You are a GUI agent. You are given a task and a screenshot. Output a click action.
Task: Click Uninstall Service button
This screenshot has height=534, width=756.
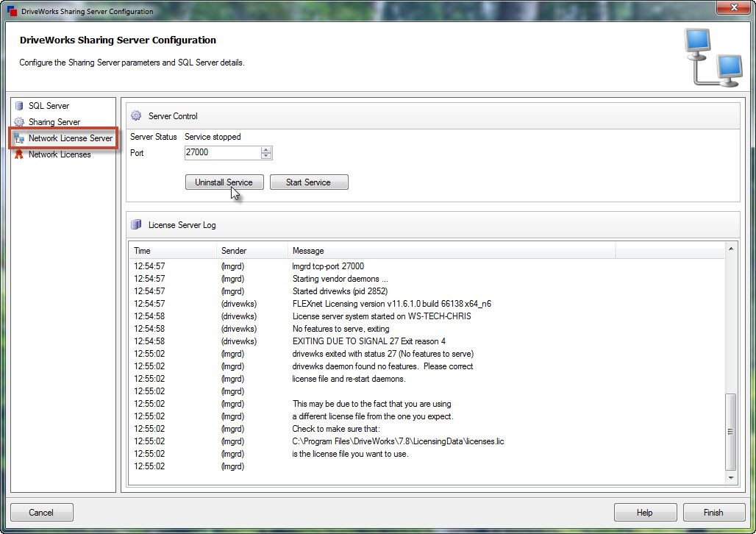click(224, 182)
